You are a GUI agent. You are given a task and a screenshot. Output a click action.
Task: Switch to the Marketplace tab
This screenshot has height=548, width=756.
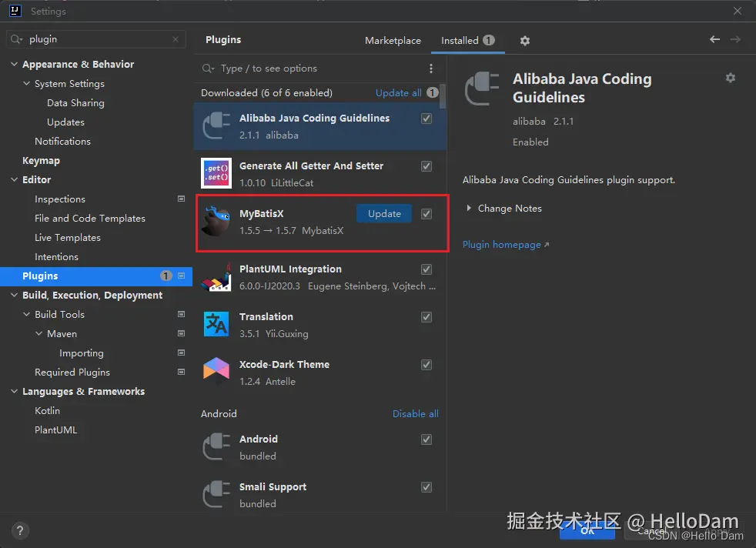(x=393, y=41)
